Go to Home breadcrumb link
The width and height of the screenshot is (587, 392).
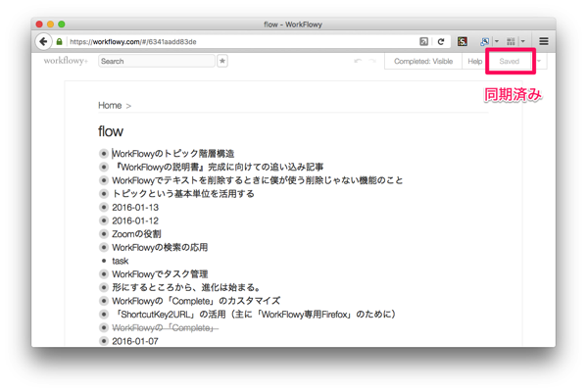pyautogui.click(x=110, y=106)
